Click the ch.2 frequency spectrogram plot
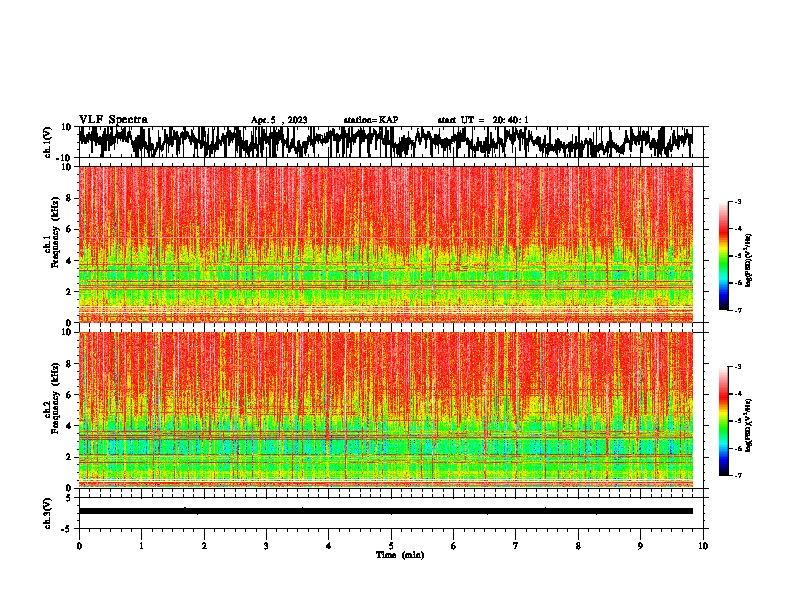 (x=385, y=410)
